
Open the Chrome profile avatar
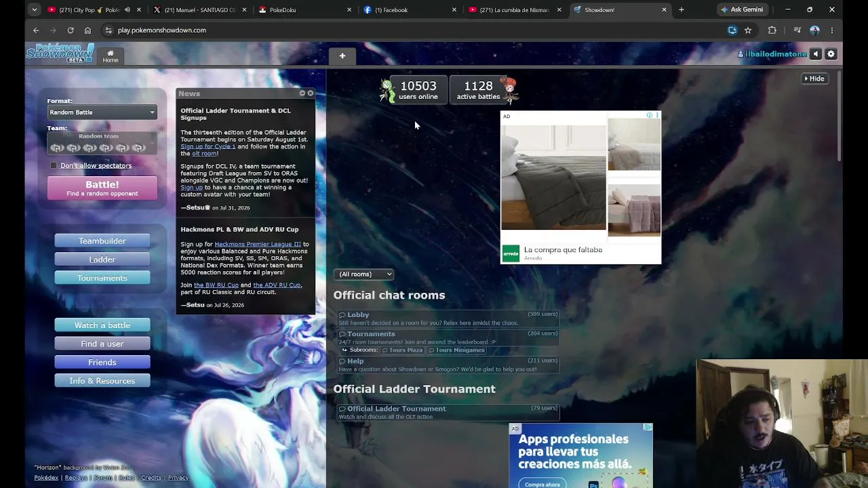(x=814, y=30)
